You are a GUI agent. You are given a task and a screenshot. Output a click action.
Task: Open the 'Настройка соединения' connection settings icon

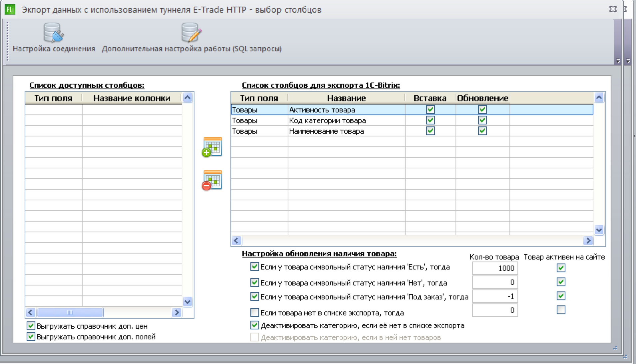(54, 38)
